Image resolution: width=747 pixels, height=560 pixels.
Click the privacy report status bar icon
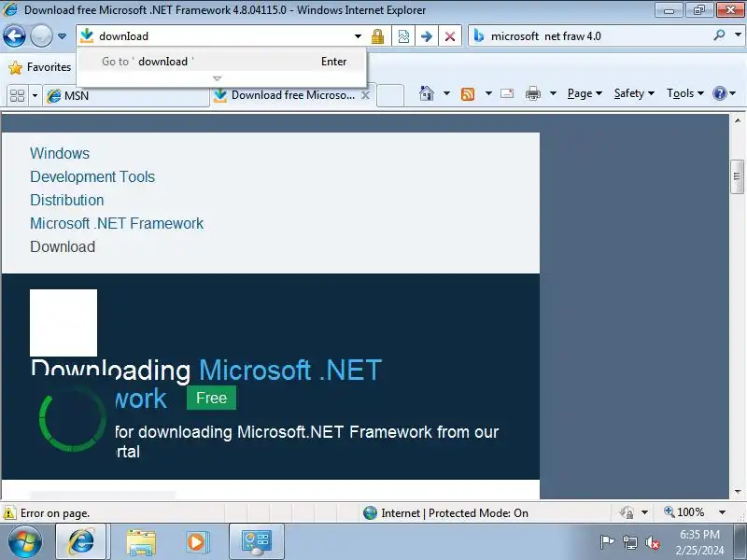[x=627, y=512]
